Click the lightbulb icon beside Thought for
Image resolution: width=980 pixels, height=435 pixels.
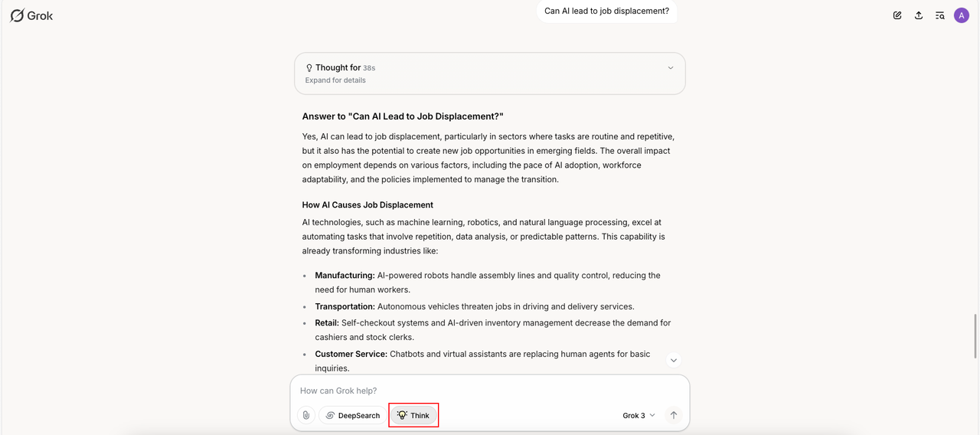click(309, 68)
